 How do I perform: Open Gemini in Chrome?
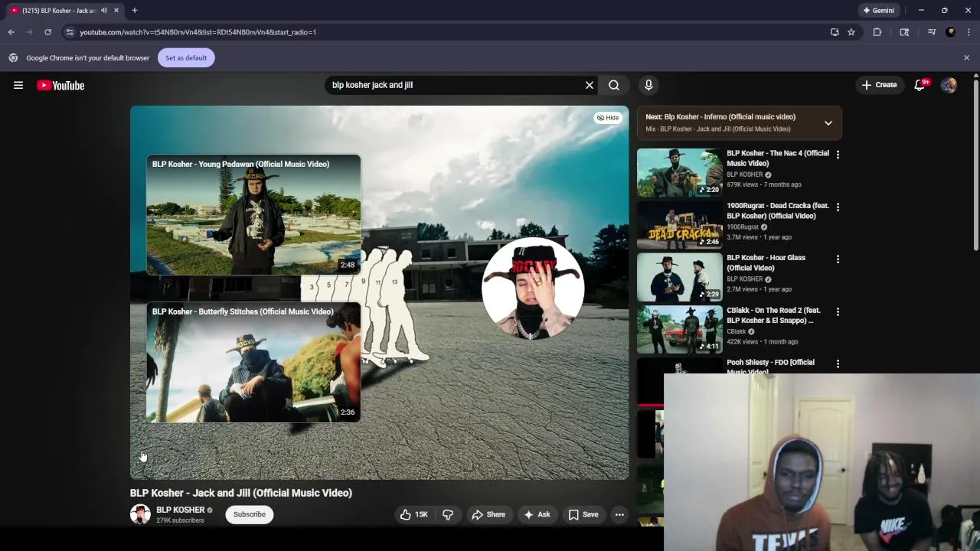tap(878, 10)
